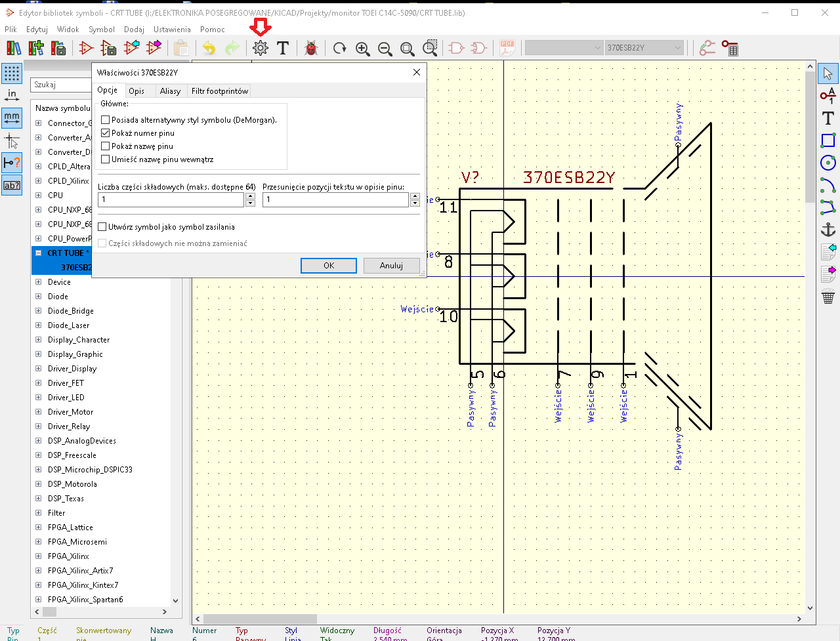Select the add pin tool
This screenshot has width=840, height=641.
pyautogui.click(x=828, y=96)
